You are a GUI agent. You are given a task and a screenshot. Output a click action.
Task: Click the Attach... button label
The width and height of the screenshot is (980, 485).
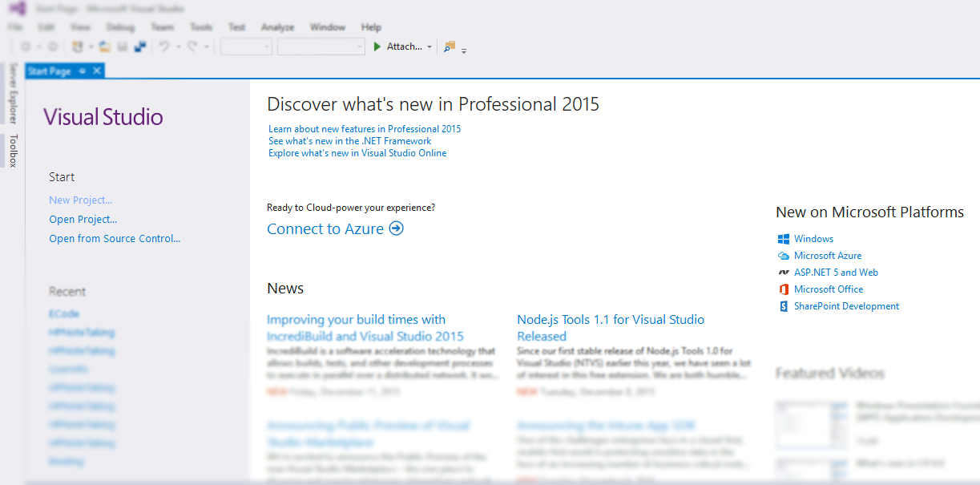405,46
